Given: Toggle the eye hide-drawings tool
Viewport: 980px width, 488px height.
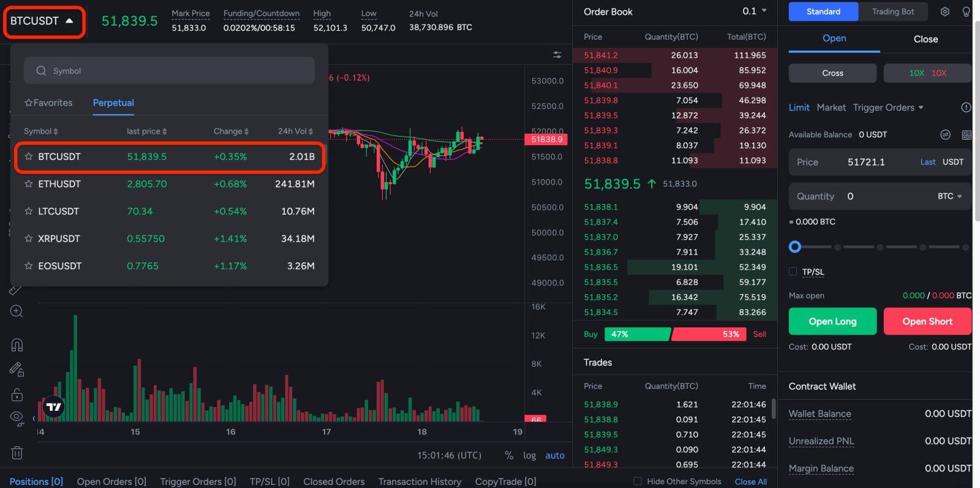Looking at the screenshot, I should click(x=17, y=417).
